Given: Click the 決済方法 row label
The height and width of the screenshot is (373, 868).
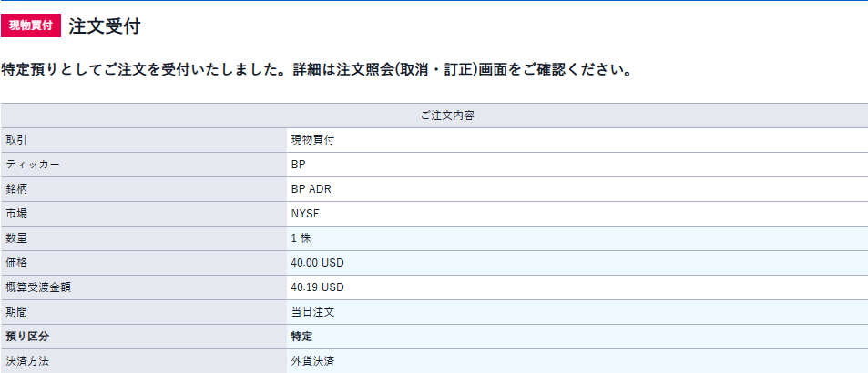Looking at the screenshot, I should pos(27,361).
